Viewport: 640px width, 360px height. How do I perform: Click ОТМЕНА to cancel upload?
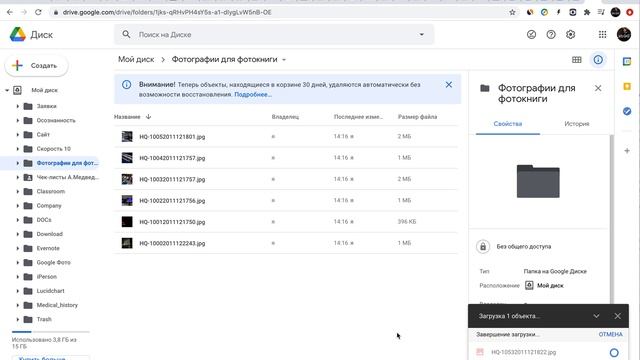(x=611, y=334)
